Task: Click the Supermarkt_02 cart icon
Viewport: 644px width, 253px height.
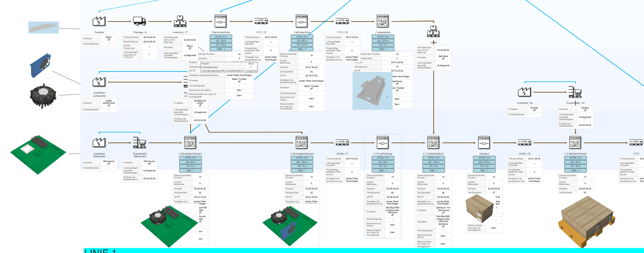Action: point(574,91)
